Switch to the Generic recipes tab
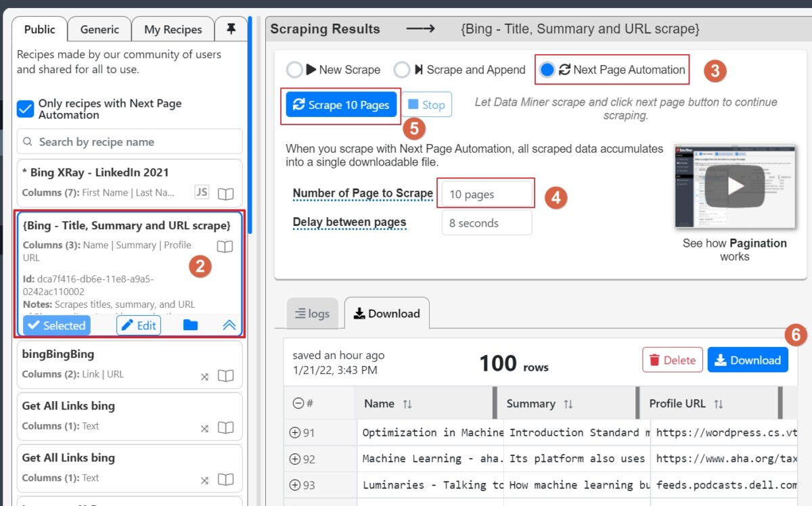 click(99, 29)
